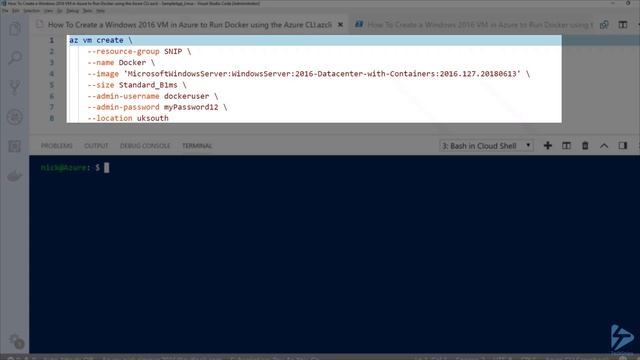Viewport: 640px width, 360px height.
Task: Open the Edit menu
Action: (16, 11)
